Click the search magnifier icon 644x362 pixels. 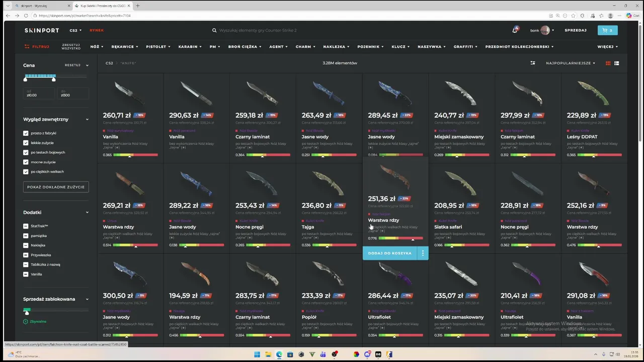point(214,30)
